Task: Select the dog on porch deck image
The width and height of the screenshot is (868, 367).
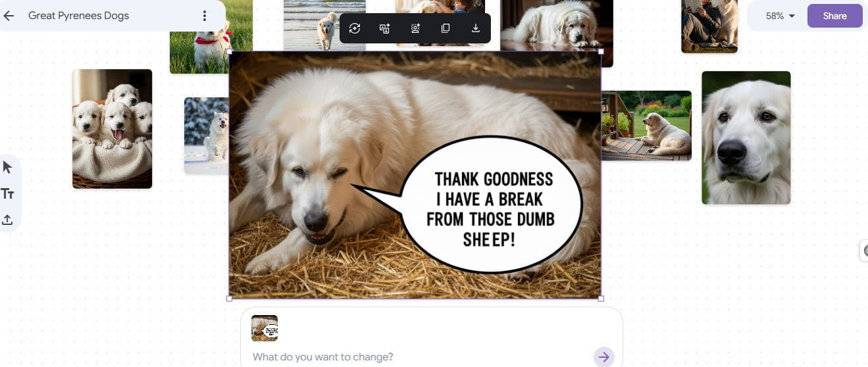Action: point(646,126)
